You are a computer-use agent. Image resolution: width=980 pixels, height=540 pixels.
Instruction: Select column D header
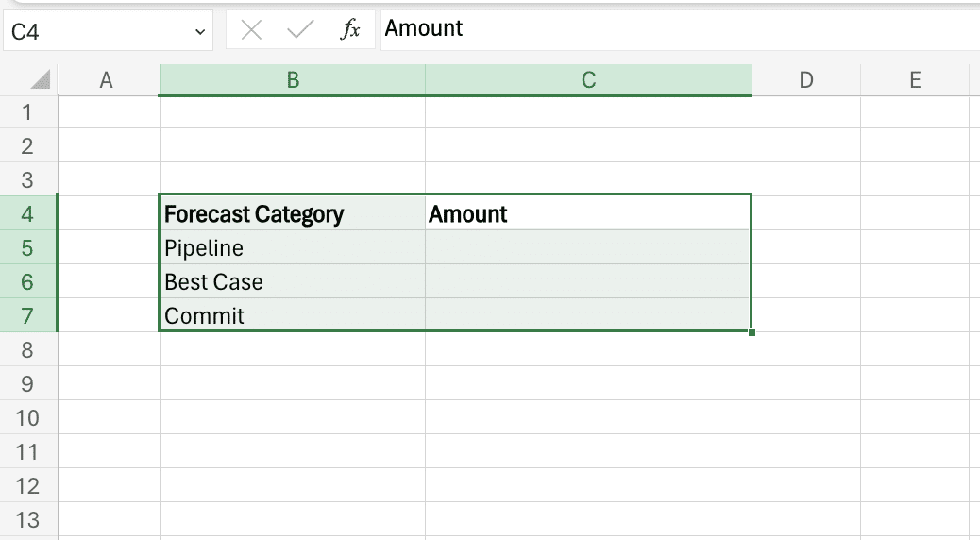tap(805, 80)
